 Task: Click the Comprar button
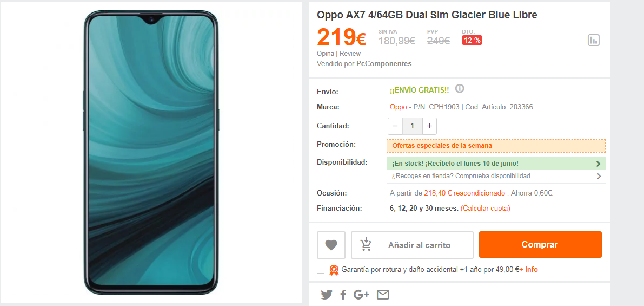tap(540, 245)
